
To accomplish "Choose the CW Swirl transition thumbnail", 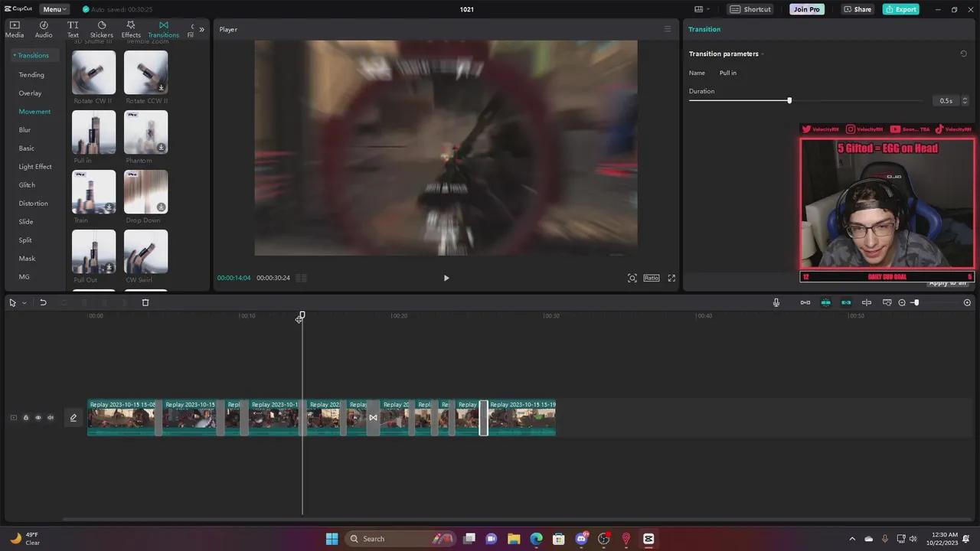I will tap(145, 251).
